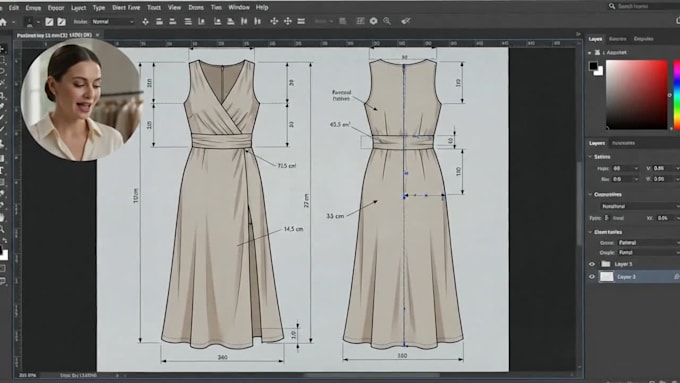Image resolution: width=680 pixels, height=383 pixels.
Task: Click the align top edges icon
Action: click(159, 21)
